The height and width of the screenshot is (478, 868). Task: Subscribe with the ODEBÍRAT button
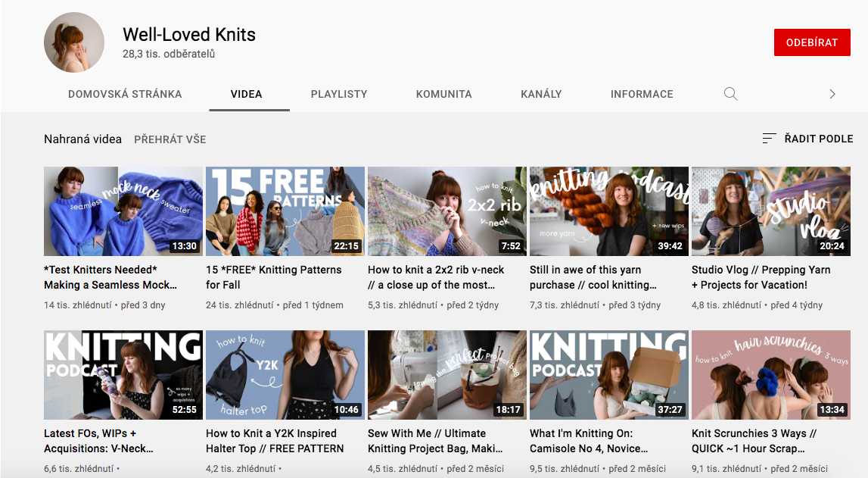point(812,42)
